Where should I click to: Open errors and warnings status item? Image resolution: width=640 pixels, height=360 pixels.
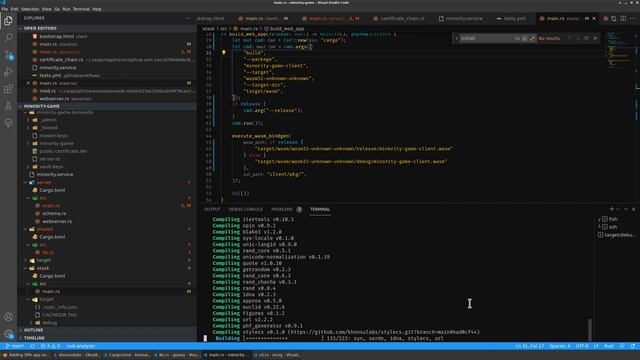pyautogui.click(x=50, y=346)
